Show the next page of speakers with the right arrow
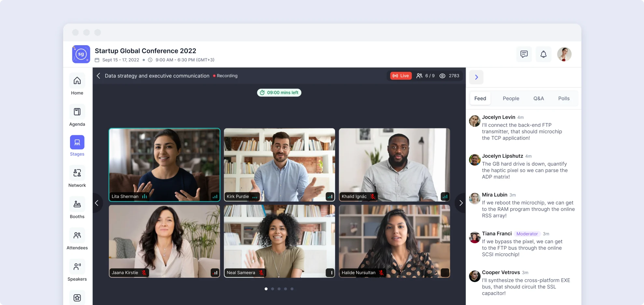Image resolution: width=644 pixels, height=305 pixels. tap(460, 203)
